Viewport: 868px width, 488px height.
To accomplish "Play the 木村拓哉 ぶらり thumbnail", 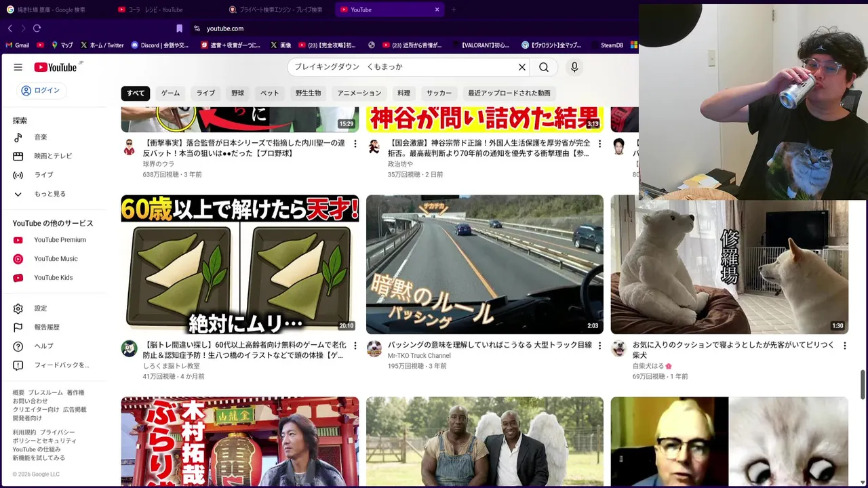I will tap(240, 441).
